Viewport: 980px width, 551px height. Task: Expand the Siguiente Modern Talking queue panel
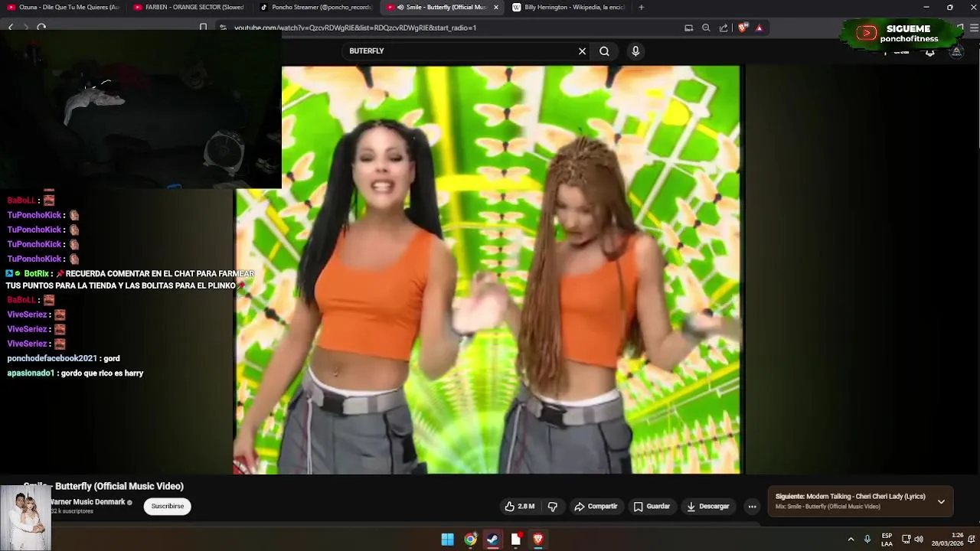tap(941, 502)
